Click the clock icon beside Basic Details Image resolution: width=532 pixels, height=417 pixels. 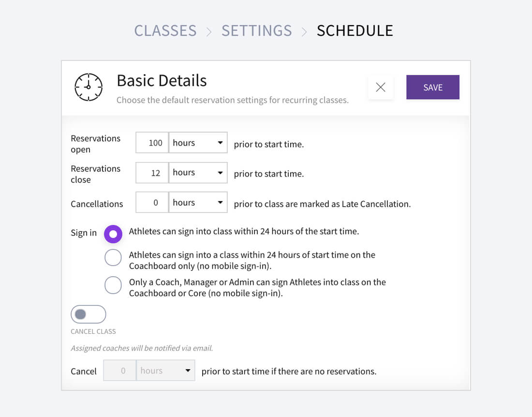tap(89, 87)
